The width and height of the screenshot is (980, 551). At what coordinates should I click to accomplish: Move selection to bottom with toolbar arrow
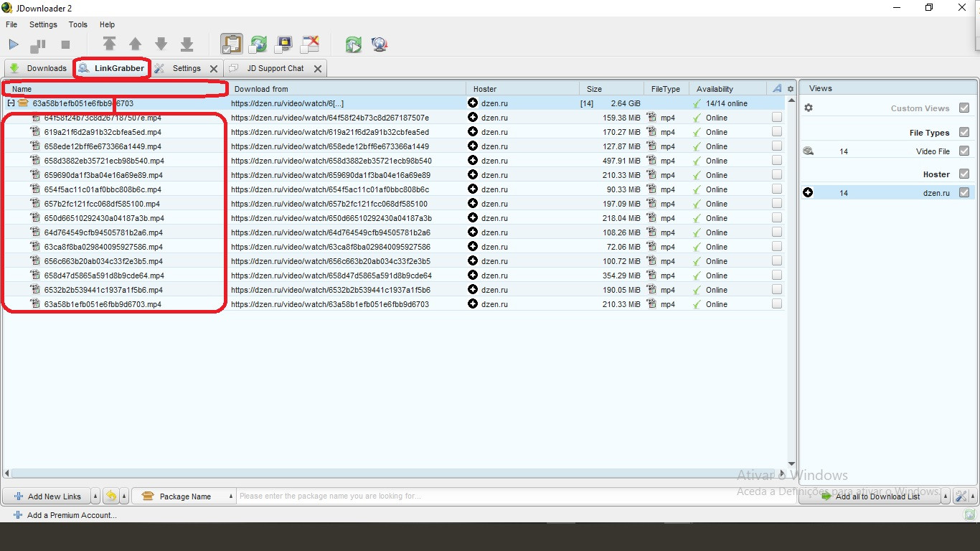coord(187,44)
